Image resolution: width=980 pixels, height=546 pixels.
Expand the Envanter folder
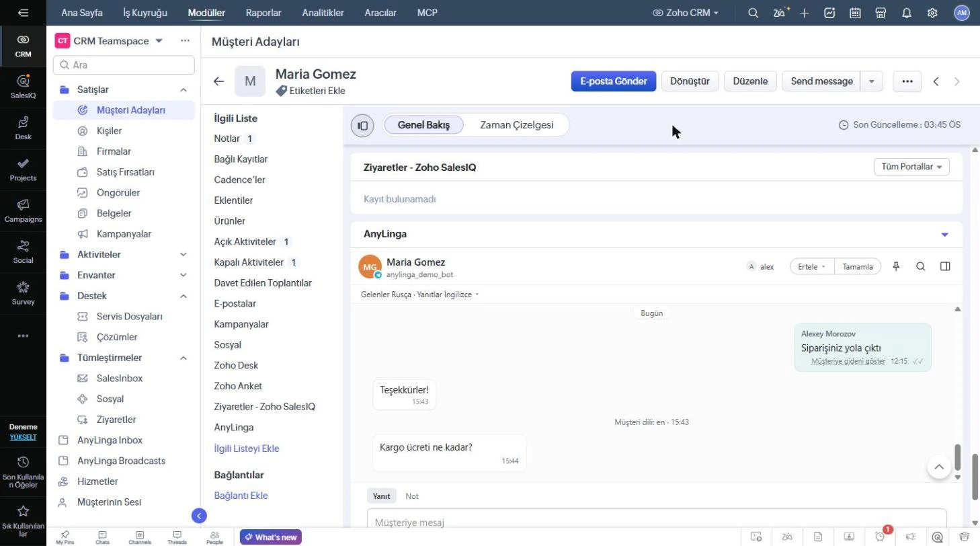point(183,275)
